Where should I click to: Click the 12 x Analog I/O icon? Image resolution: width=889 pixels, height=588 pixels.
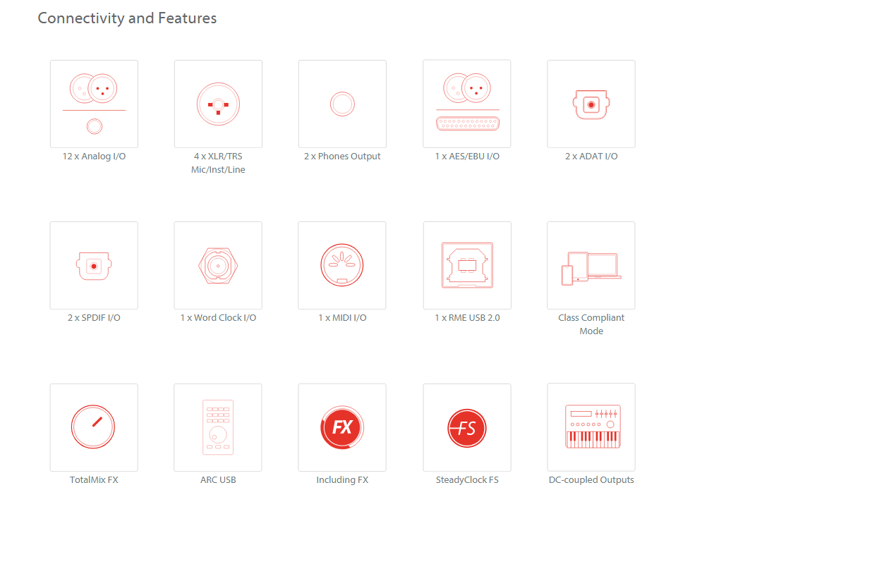click(x=94, y=104)
